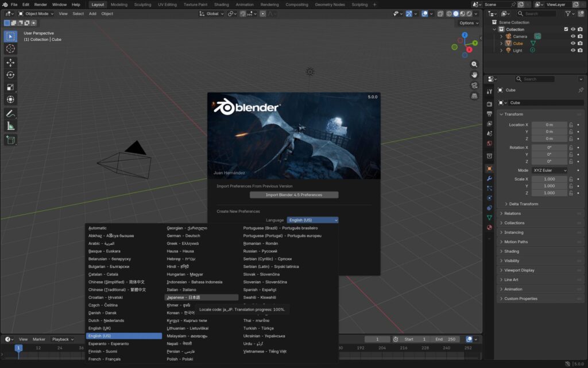Lock the Rotation X value

[571, 148]
